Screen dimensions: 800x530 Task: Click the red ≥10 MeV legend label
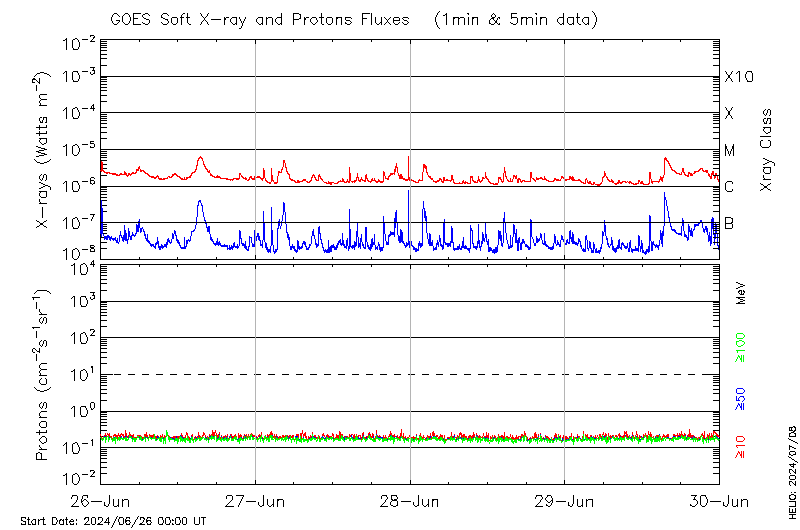(x=741, y=447)
